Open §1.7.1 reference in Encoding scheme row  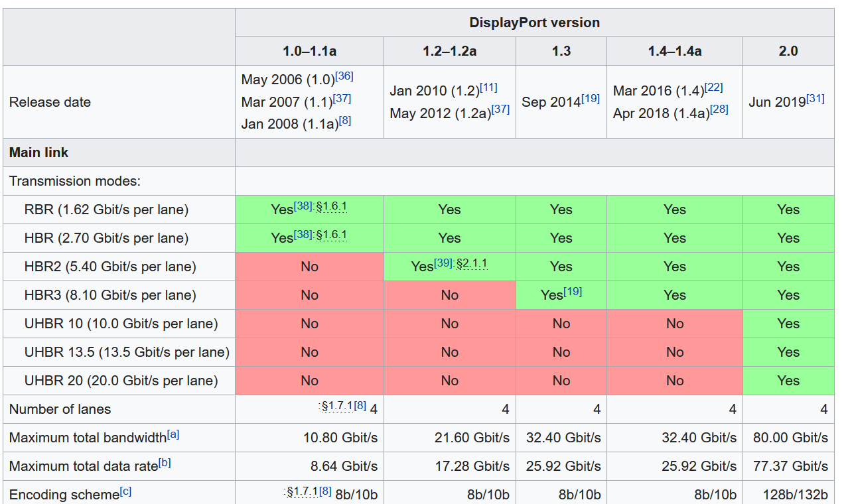point(303,491)
